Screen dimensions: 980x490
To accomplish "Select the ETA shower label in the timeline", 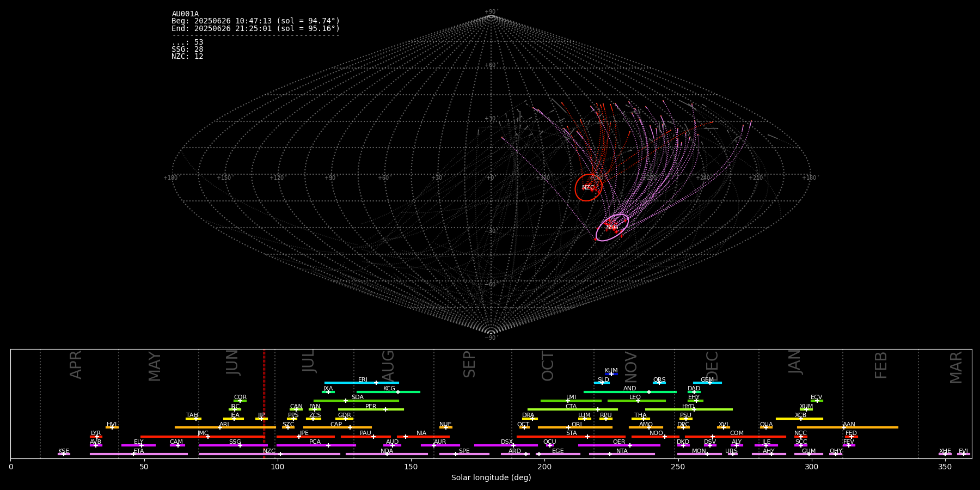I will coord(139,451).
